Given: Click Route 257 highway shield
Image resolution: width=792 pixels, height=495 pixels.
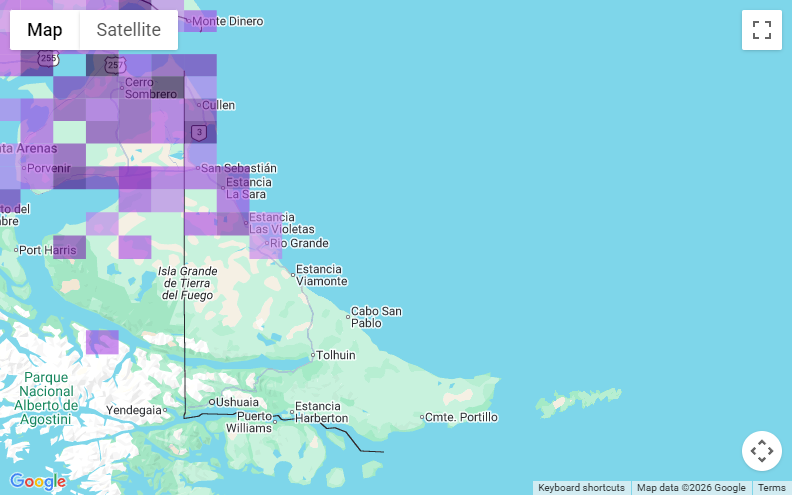Looking at the screenshot, I should click(x=114, y=65).
